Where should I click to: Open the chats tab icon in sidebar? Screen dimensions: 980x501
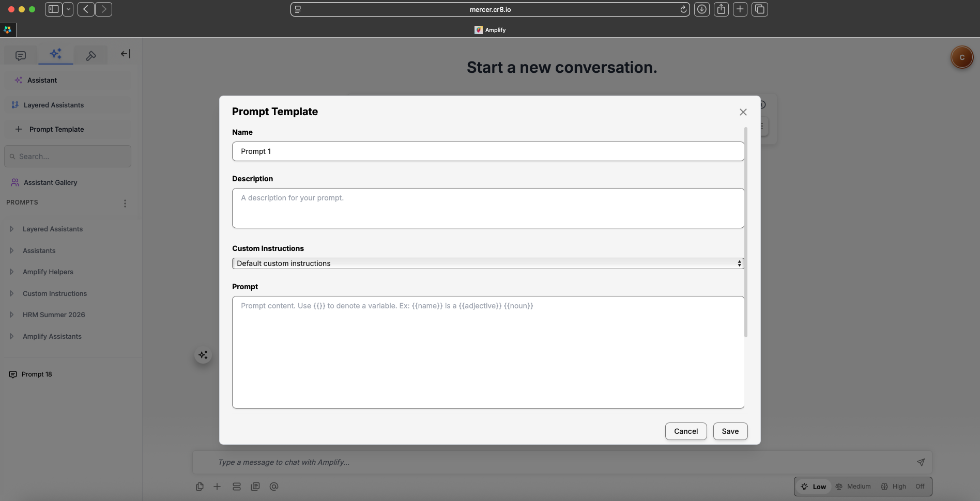pos(21,55)
